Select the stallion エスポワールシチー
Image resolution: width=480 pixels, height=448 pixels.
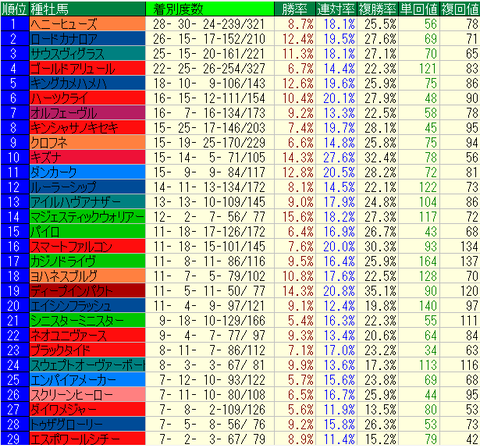coord(87,439)
